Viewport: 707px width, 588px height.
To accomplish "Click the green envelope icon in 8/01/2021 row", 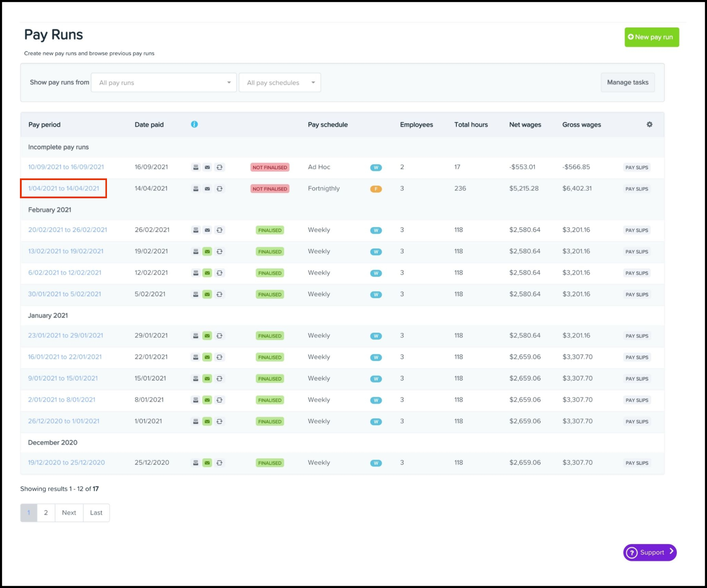I will click(207, 400).
